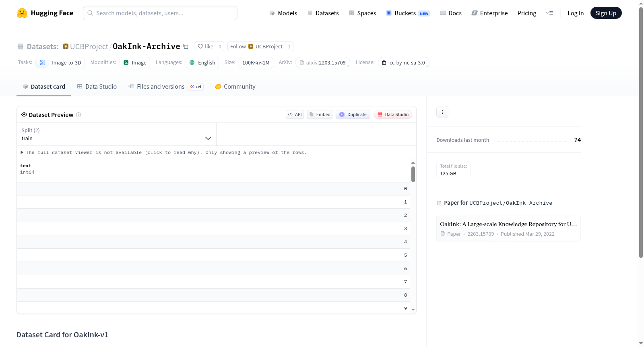This screenshot has width=644, height=347.
Task: Click the Duplicate button
Action: point(353,114)
